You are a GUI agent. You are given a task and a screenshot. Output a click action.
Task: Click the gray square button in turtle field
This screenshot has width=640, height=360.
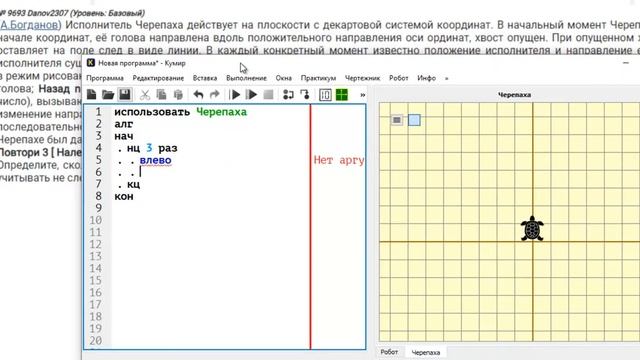point(397,120)
